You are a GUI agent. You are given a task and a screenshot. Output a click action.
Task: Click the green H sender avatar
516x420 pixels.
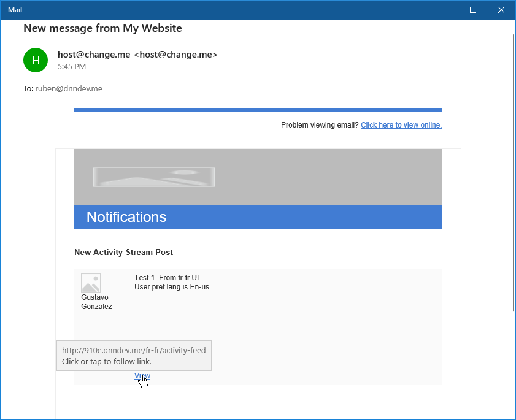click(x=36, y=60)
